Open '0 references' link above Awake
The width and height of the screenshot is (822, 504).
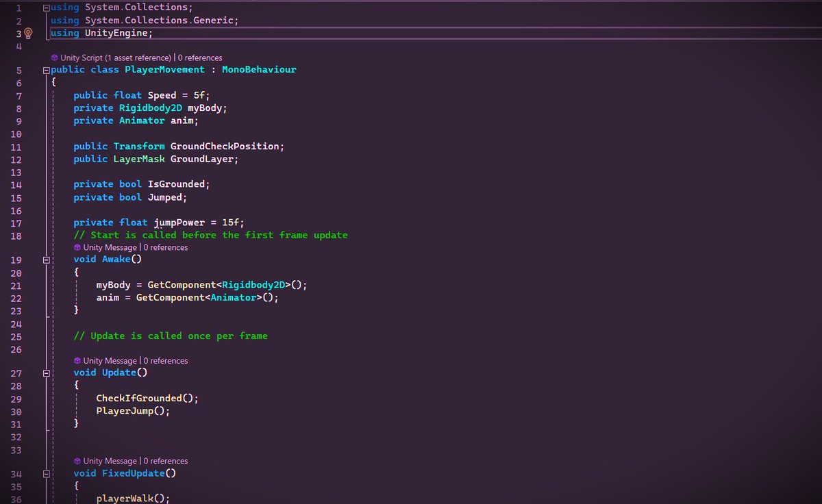(165, 247)
